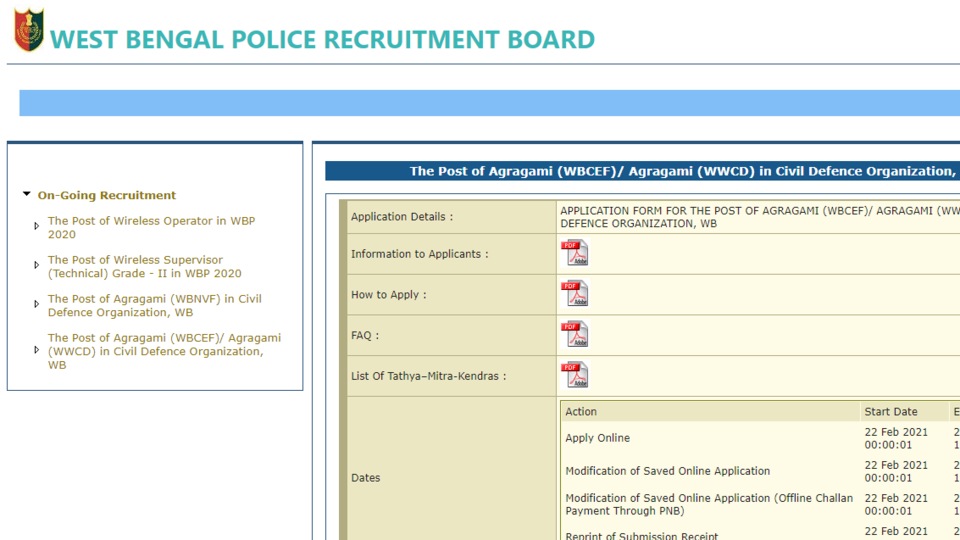Image resolution: width=960 pixels, height=540 pixels.
Task: Click the Information to Applicants label
Action: click(x=419, y=254)
